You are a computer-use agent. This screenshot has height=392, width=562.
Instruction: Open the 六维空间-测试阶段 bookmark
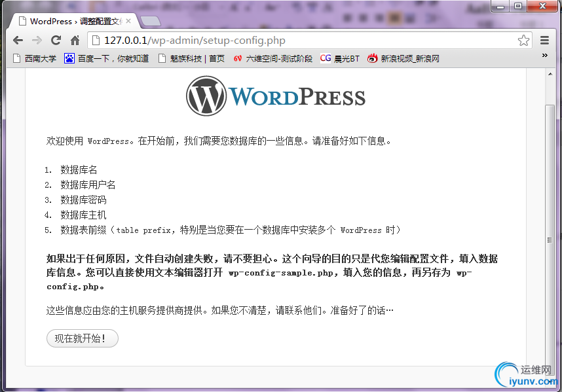point(272,58)
